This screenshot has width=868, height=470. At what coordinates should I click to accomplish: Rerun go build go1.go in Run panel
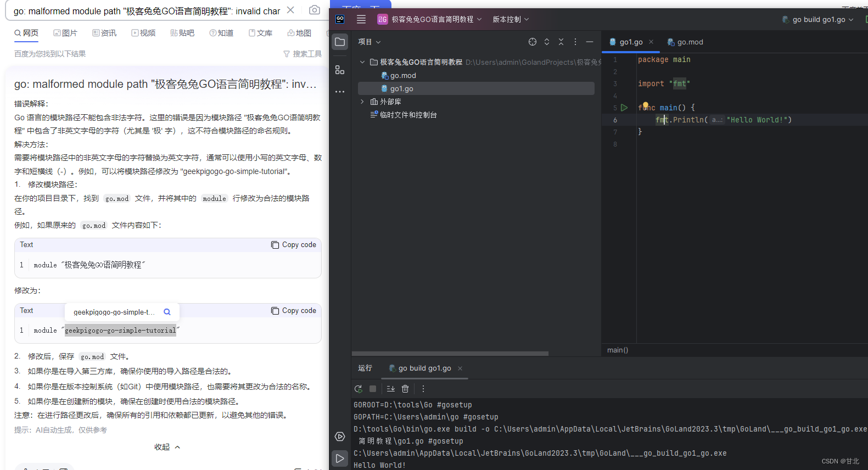359,389
